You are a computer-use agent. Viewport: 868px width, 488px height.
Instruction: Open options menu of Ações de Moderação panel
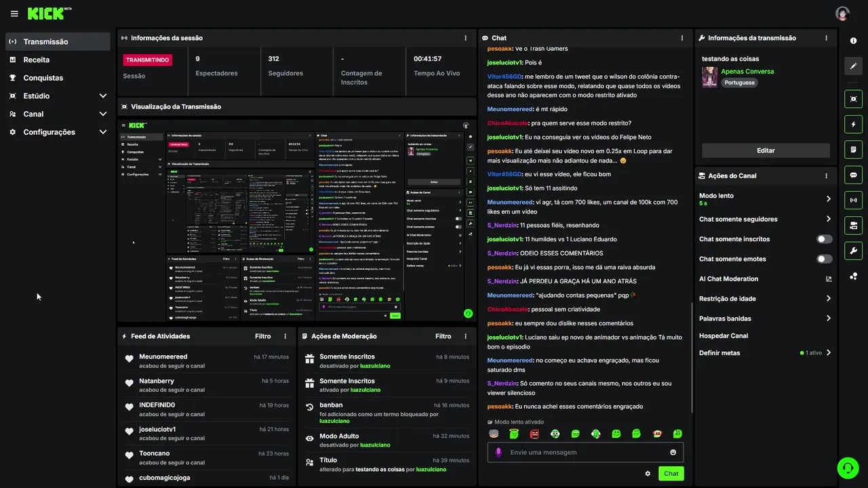465,336
